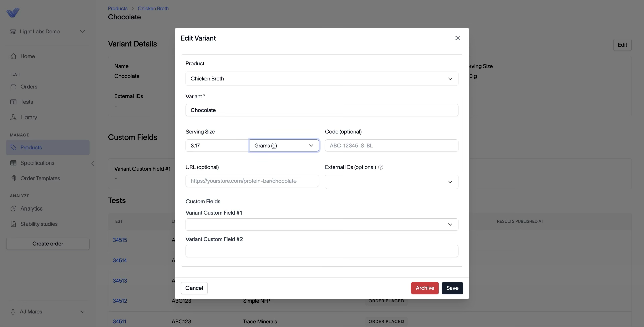Image resolution: width=644 pixels, height=327 pixels.
Task: Expand the External IDs dropdown
Action: 391,182
